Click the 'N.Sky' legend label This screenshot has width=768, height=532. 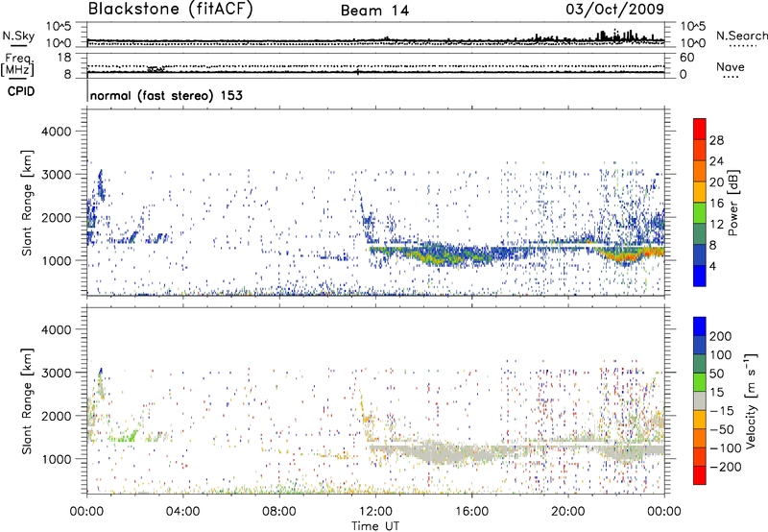tap(18, 36)
